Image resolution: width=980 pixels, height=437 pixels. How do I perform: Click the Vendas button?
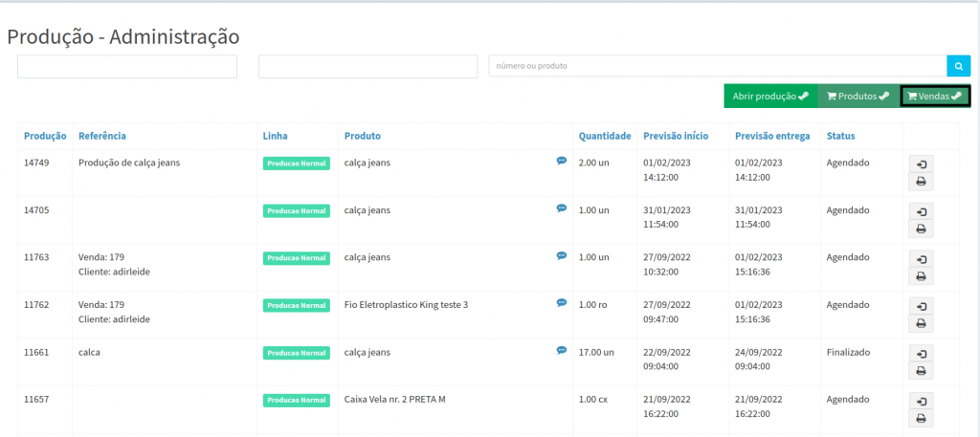[x=934, y=97]
